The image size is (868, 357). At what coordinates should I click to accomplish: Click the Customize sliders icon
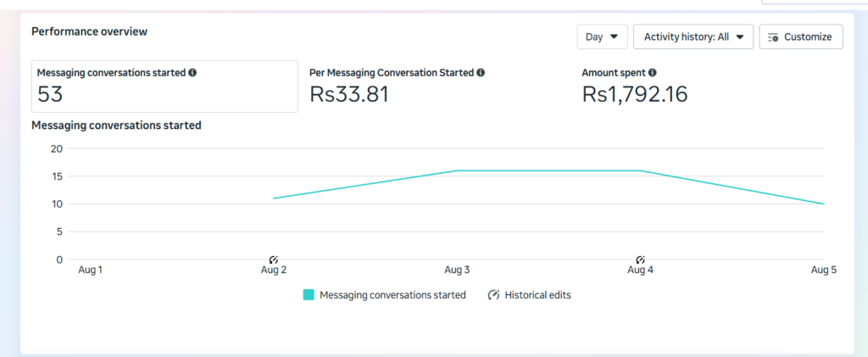pyautogui.click(x=773, y=37)
